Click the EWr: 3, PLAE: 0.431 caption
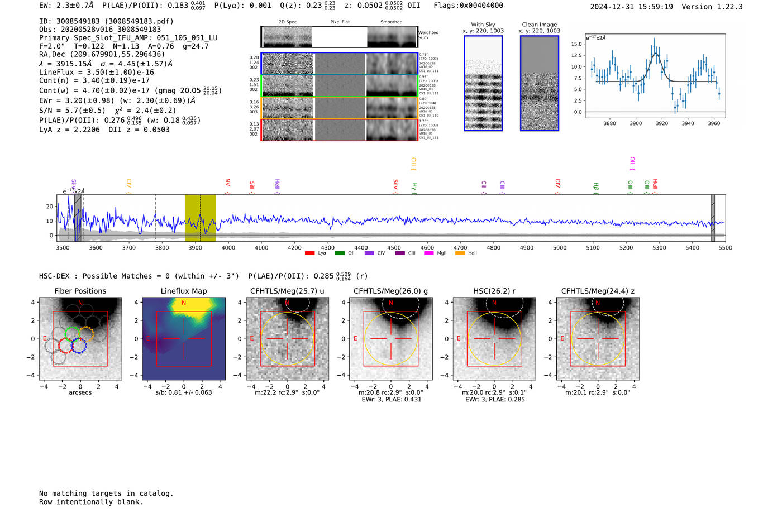The width and height of the screenshot is (782, 532). point(391,399)
